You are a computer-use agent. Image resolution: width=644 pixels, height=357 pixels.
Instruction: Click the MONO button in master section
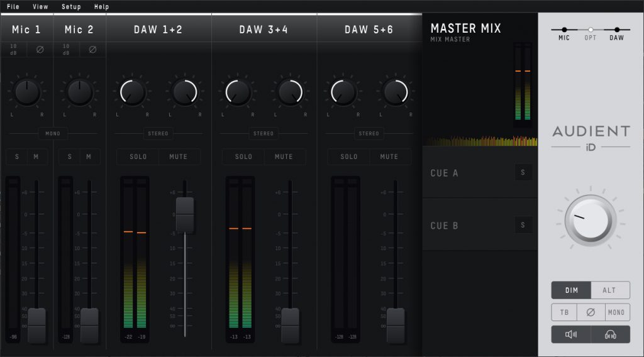click(x=617, y=312)
